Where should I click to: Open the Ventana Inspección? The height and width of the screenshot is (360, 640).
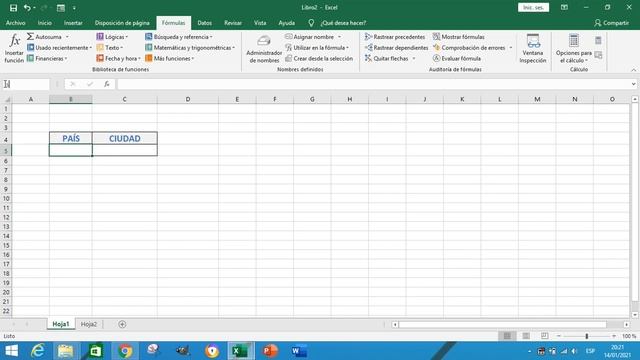click(x=533, y=49)
